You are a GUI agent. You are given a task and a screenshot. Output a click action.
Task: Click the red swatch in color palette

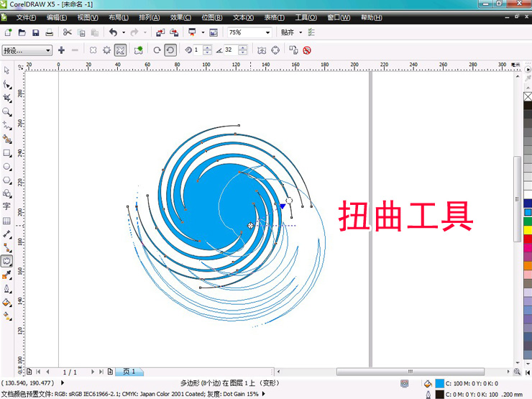tap(528, 239)
